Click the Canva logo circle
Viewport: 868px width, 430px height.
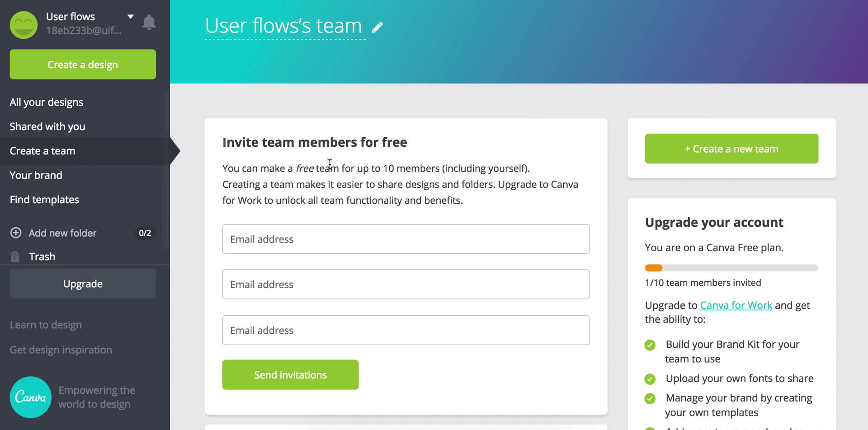click(31, 397)
